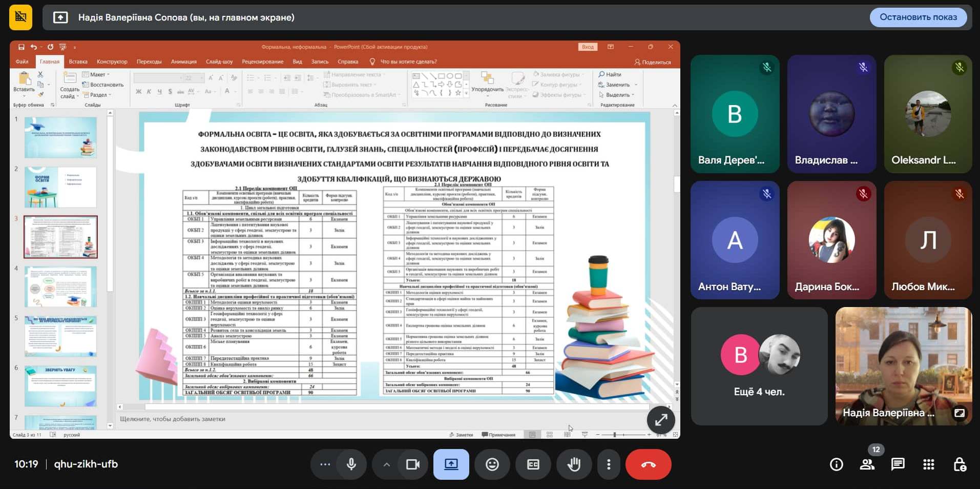Open the emoji reactions panel
Screen dimensions: 980x489
pos(492,464)
